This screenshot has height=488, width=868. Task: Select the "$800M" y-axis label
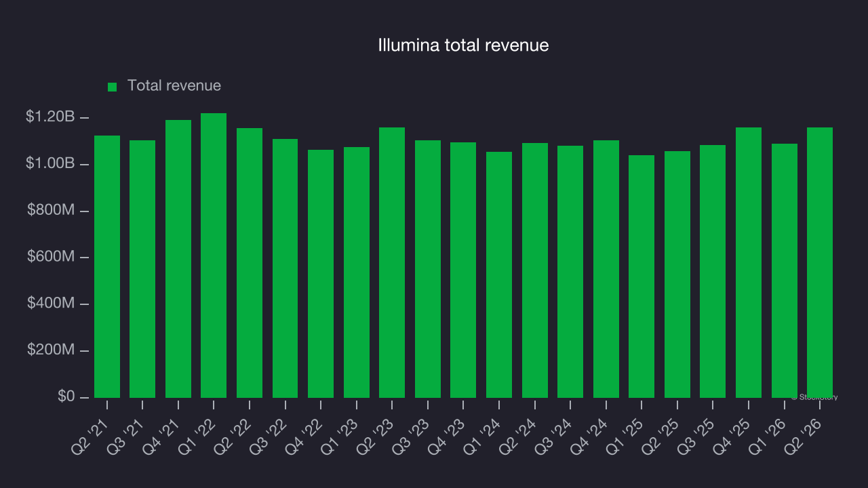click(x=51, y=210)
